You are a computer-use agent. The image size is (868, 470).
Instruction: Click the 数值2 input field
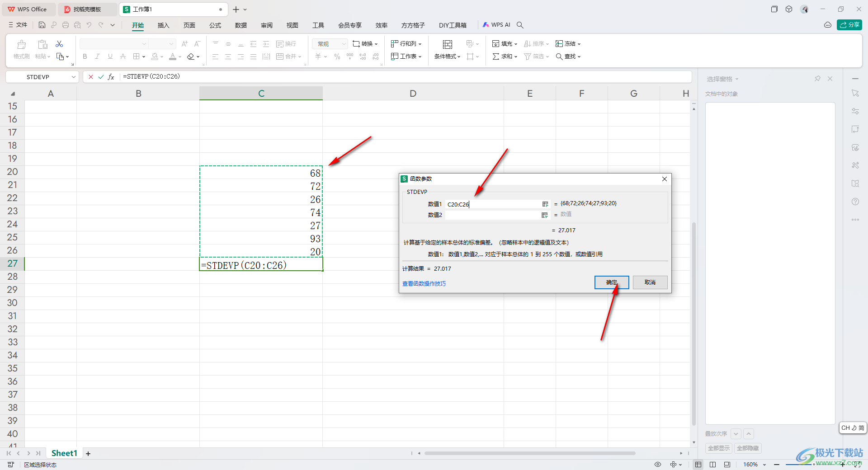coord(493,215)
